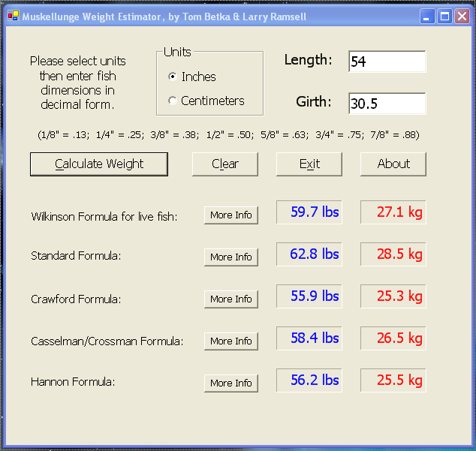Open More Info for Hannon Formula
The image size is (476, 451).
(x=231, y=383)
